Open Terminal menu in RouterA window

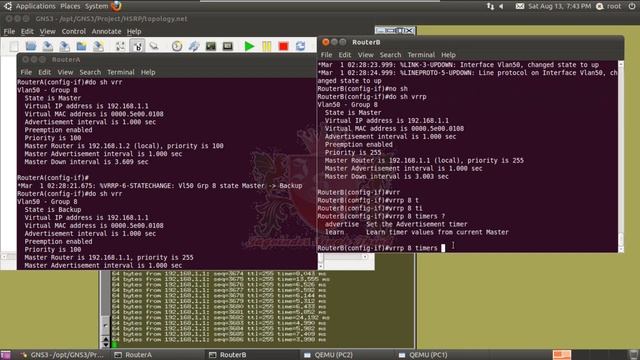121,72
